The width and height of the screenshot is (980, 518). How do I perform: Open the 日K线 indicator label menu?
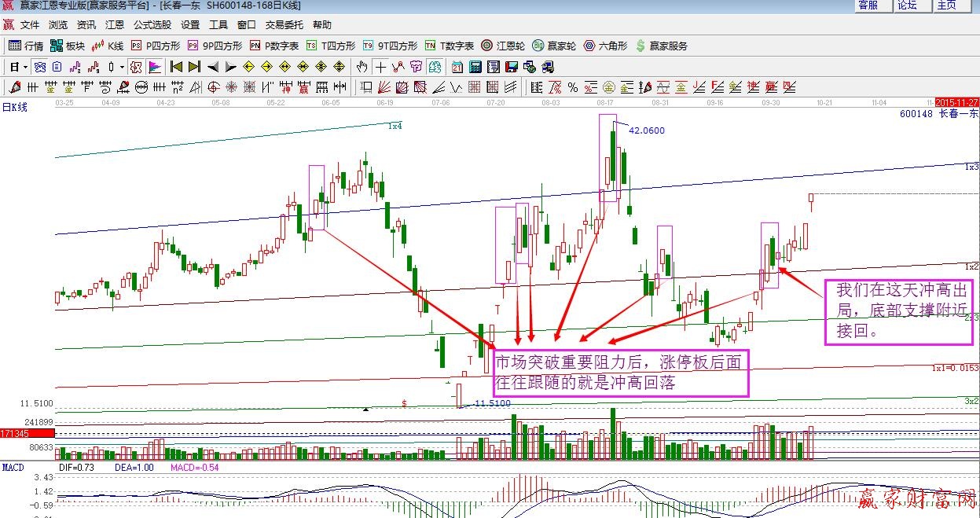14,108
